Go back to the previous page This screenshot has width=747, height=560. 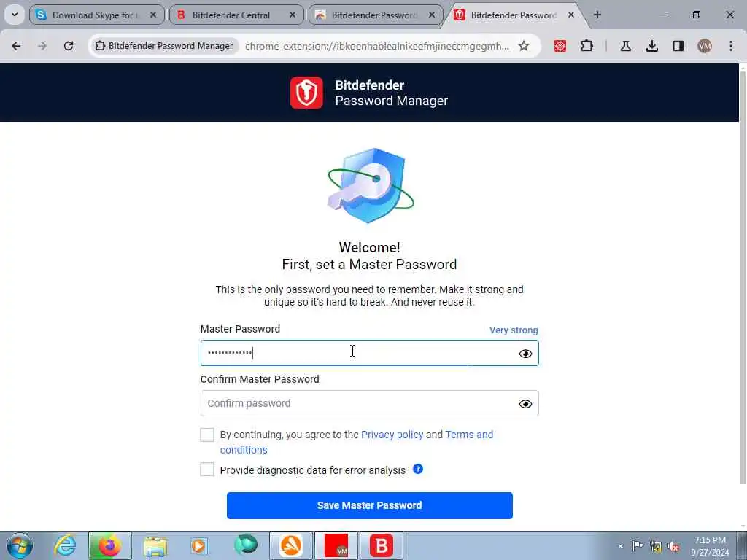point(16,46)
